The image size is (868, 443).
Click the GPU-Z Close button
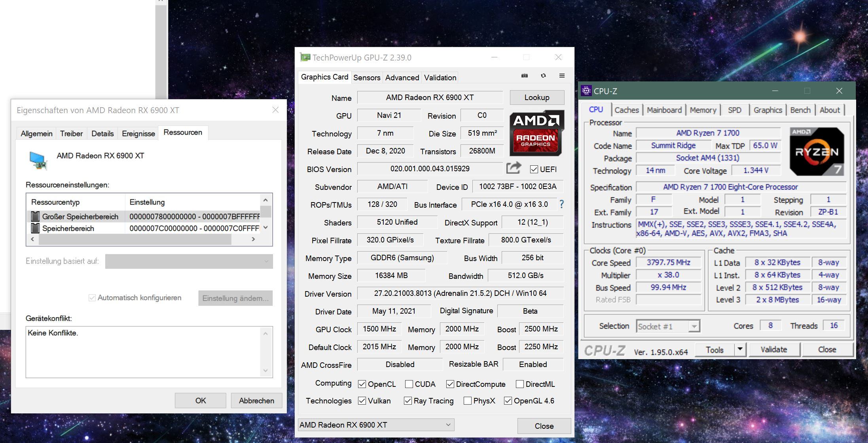544,426
